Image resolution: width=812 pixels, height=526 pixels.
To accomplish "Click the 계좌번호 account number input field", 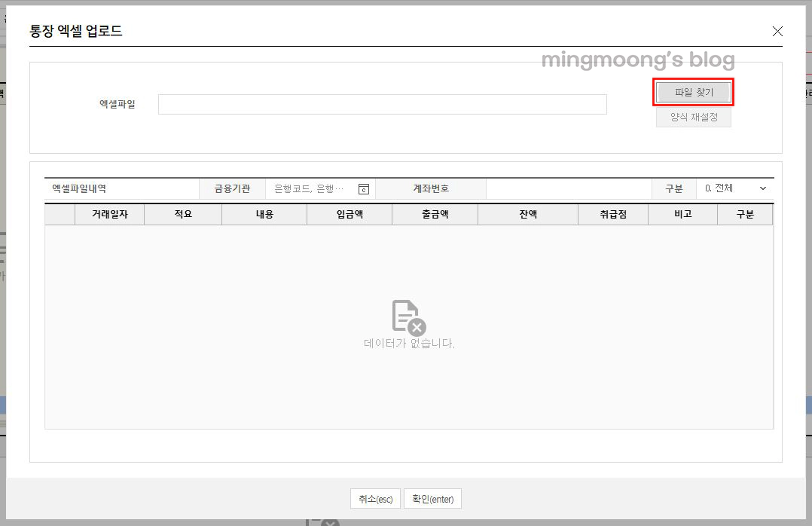I will [x=569, y=188].
